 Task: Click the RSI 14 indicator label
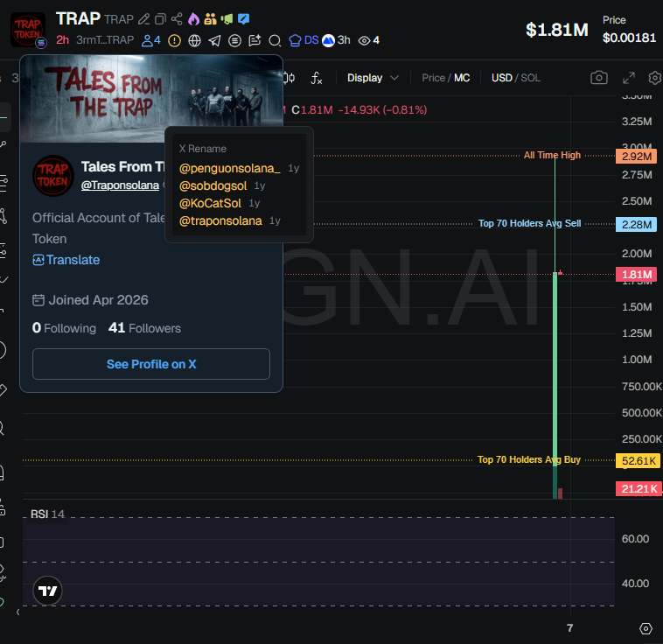pos(47,514)
